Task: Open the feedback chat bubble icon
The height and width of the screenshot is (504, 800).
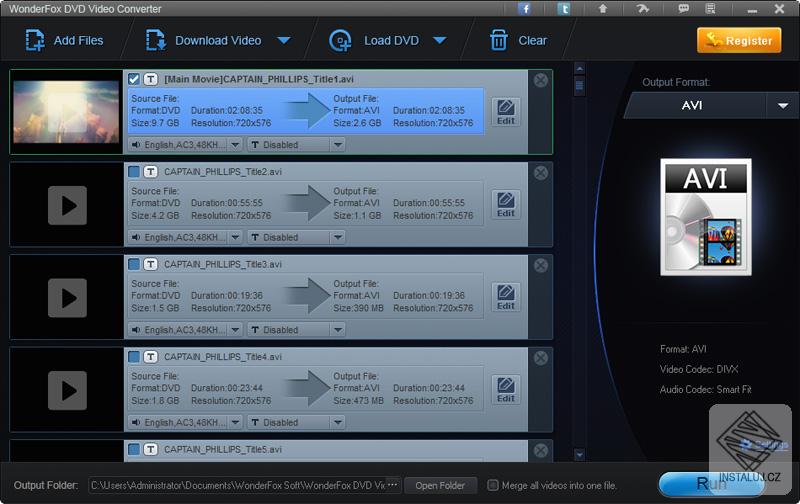Action: pos(683,9)
